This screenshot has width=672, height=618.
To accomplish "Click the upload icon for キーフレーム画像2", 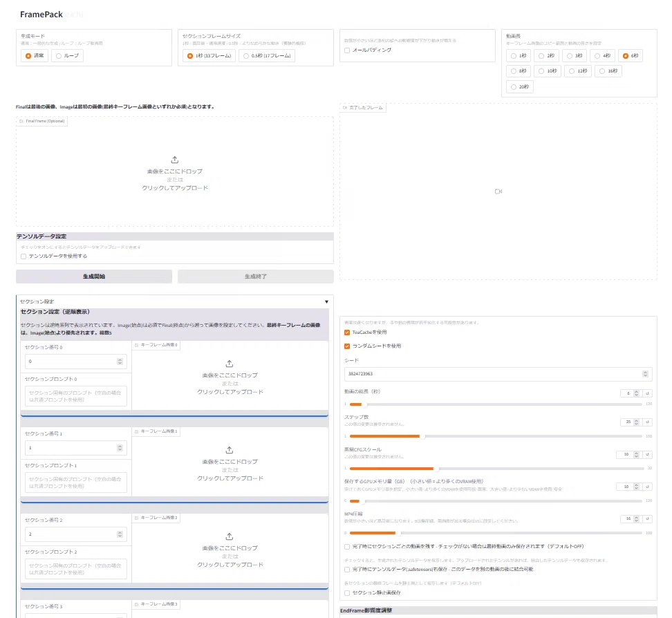I will pyautogui.click(x=230, y=536).
